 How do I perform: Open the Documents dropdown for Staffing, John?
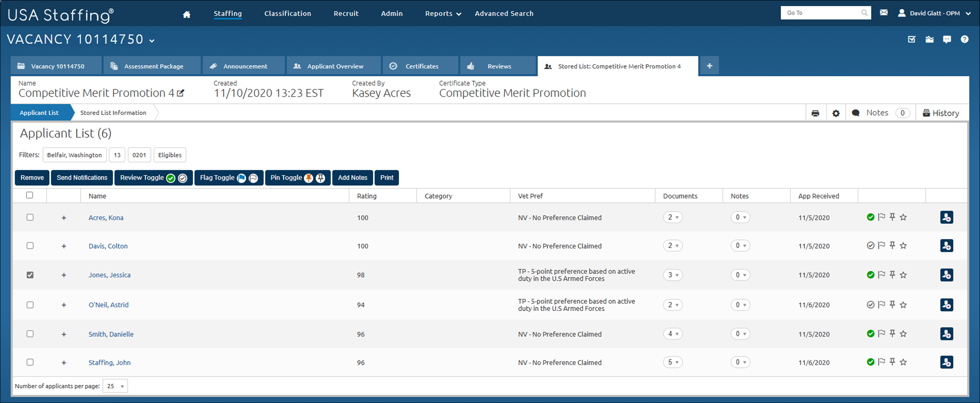tap(673, 362)
